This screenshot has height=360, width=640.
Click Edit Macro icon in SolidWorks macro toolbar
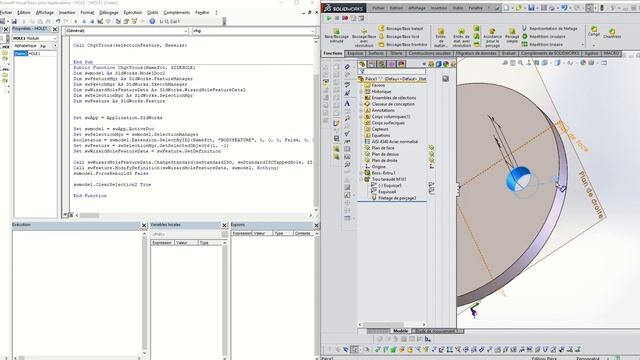tap(361, 18)
